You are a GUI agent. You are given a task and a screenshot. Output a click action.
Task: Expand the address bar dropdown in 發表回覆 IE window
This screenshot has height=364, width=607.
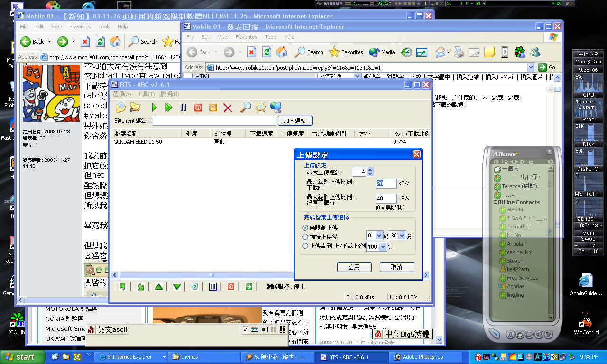click(x=531, y=67)
